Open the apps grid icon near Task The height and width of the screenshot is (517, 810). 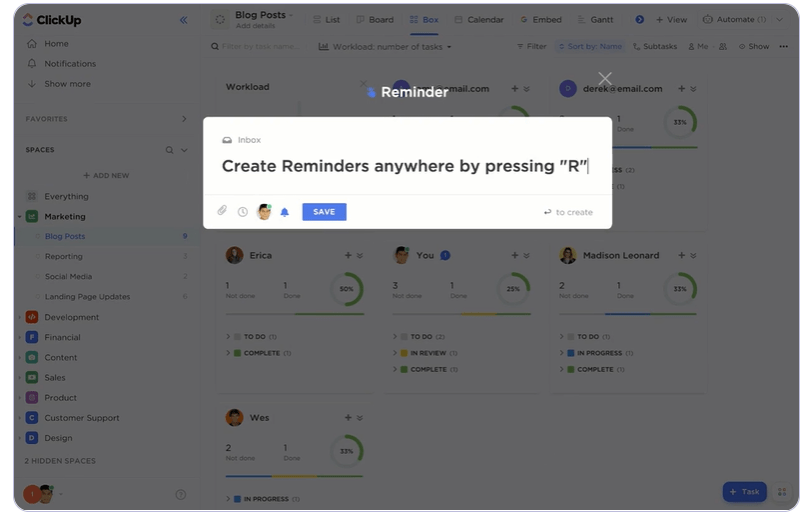pyautogui.click(x=782, y=492)
